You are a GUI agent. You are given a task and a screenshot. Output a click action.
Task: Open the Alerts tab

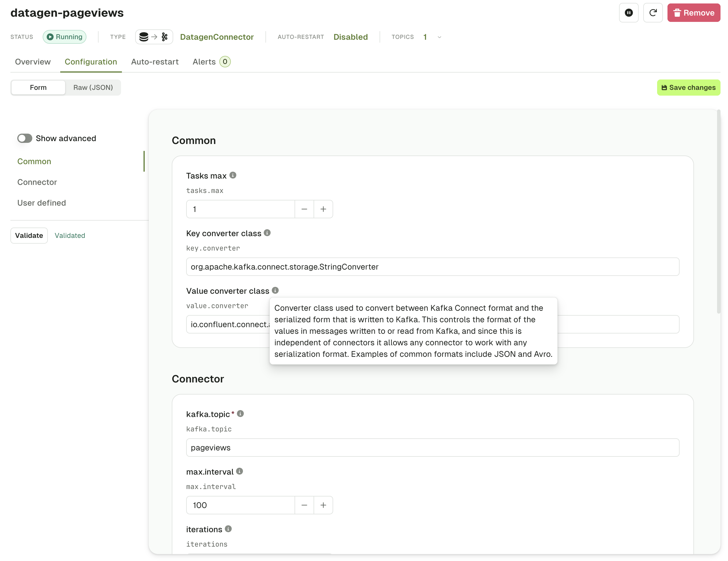tap(211, 62)
